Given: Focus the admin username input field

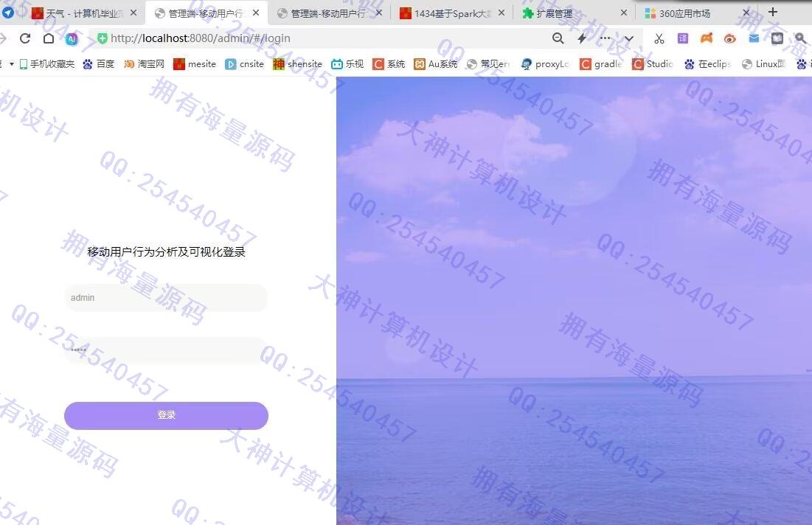Looking at the screenshot, I should click(166, 298).
